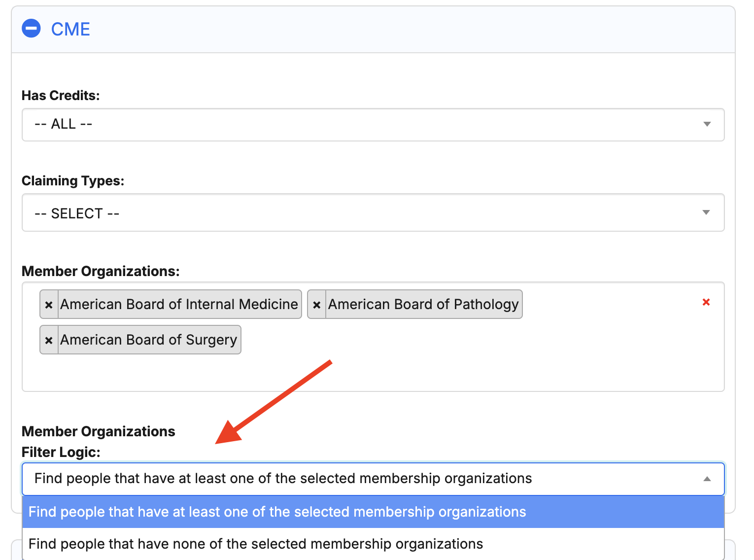The image size is (754, 560).
Task: Click the Filter Logic selected value field
Action: 373,479
